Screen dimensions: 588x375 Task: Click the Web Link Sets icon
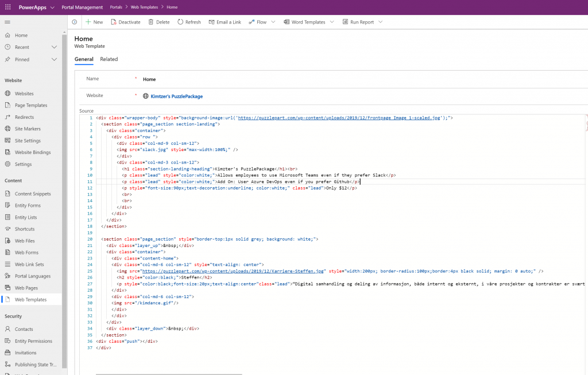(7, 264)
